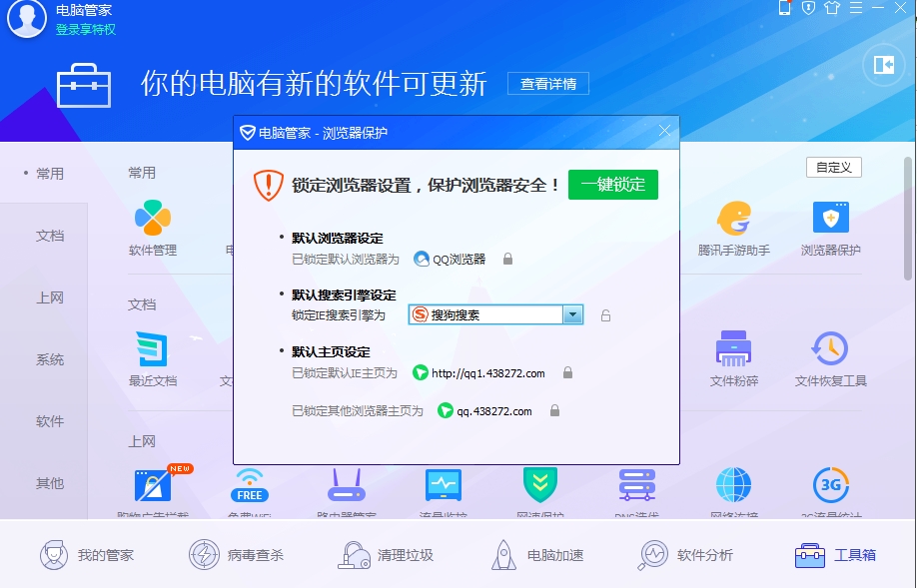Click the user avatar icon
This screenshot has height=588, width=917.
[26, 18]
